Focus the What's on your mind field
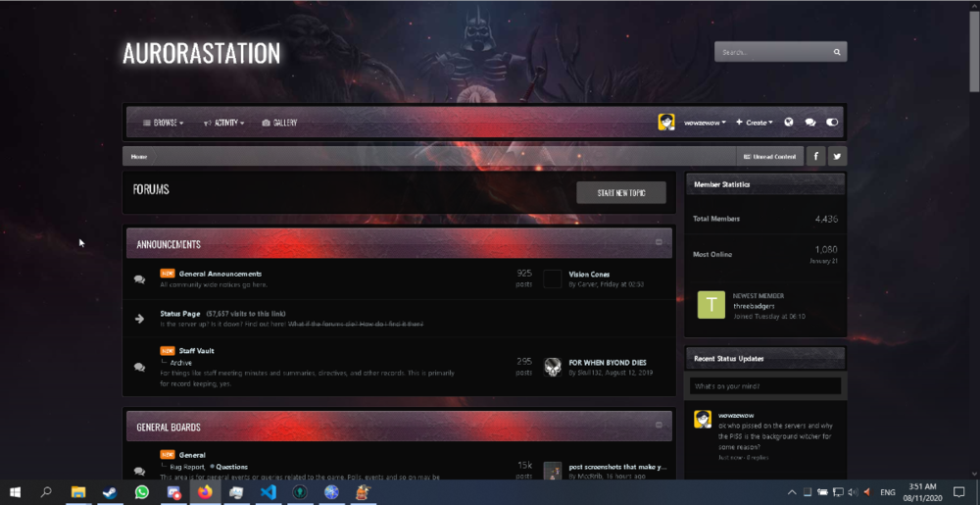Image resolution: width=980 pixels, height=505 pixels. pyautogui.click(x=764, y=386)
